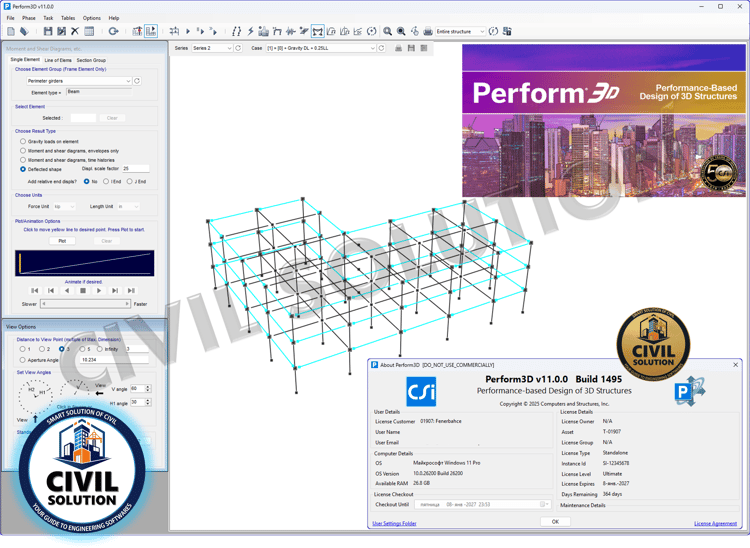The image size is (750, 548).
Task: Click the X delete icon in toolbar
Action: [x=75, y=31]
